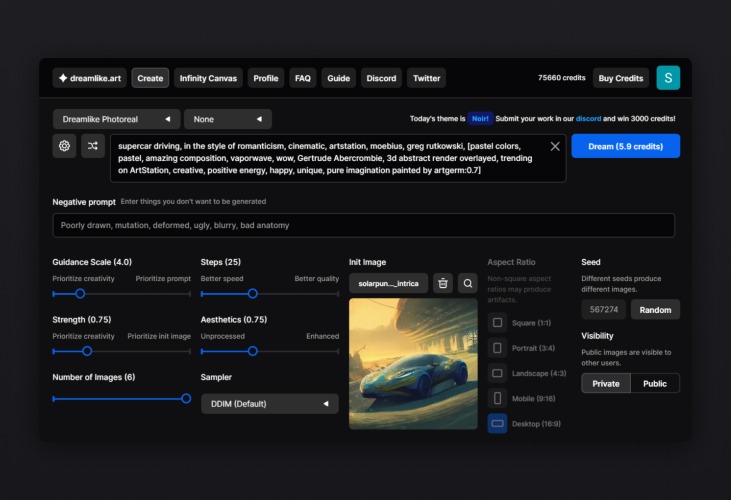The width and height of the screenshot is (731, 500).
Task: Clear the prompt with the X icon
Action: 555,146
